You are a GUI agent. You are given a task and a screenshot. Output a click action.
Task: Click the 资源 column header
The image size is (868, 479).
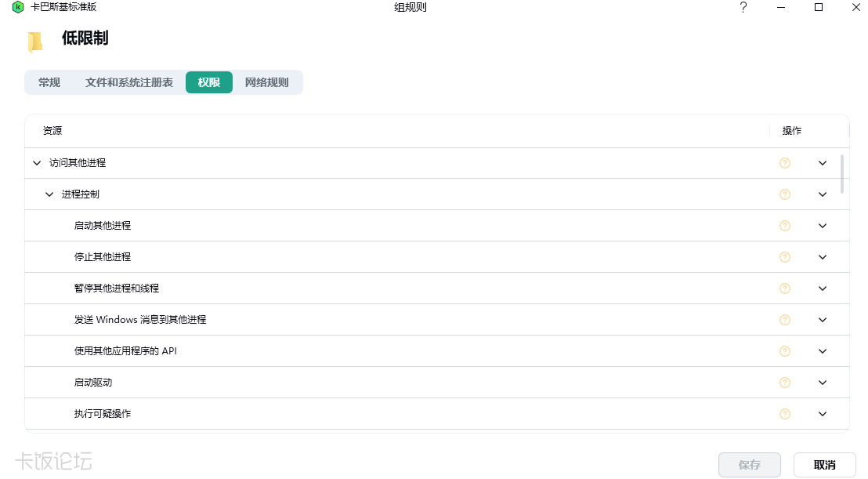52,131
